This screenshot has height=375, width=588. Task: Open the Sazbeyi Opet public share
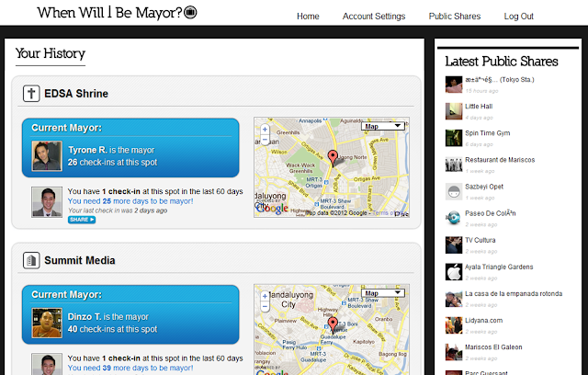click(484, 187)
